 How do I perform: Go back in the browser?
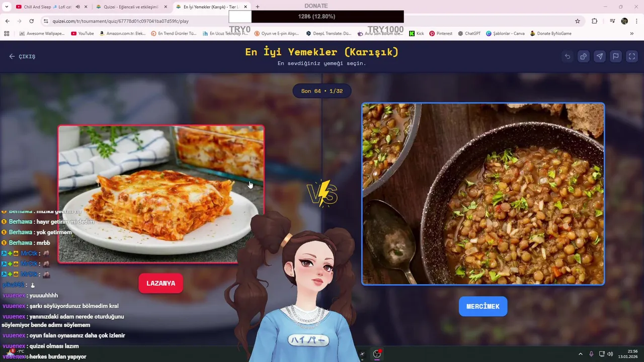(x=7, y=21)
